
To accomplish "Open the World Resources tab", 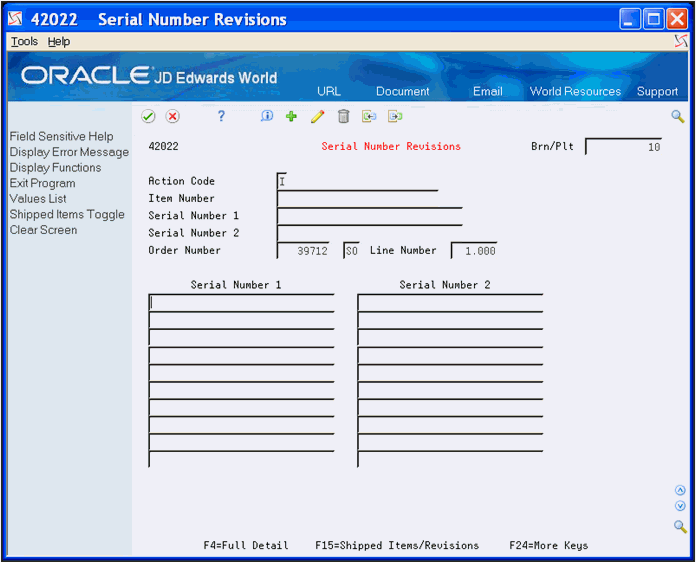I will (575, 91).
